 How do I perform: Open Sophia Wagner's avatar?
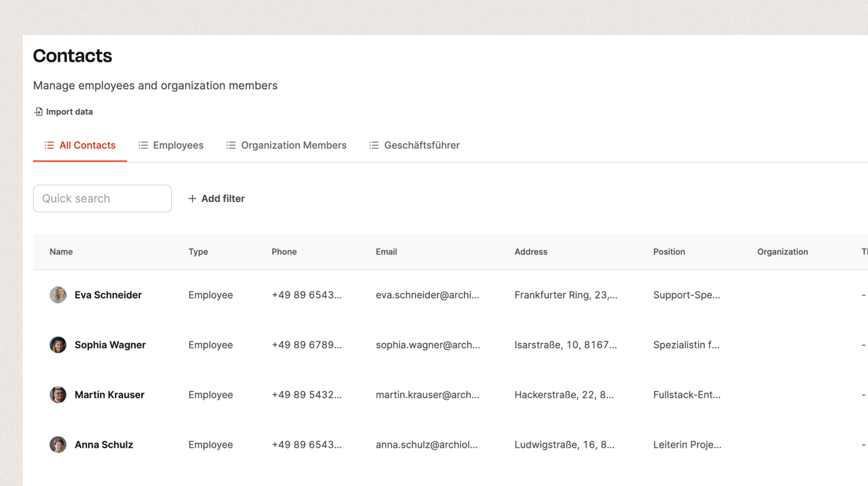(58, 345)
